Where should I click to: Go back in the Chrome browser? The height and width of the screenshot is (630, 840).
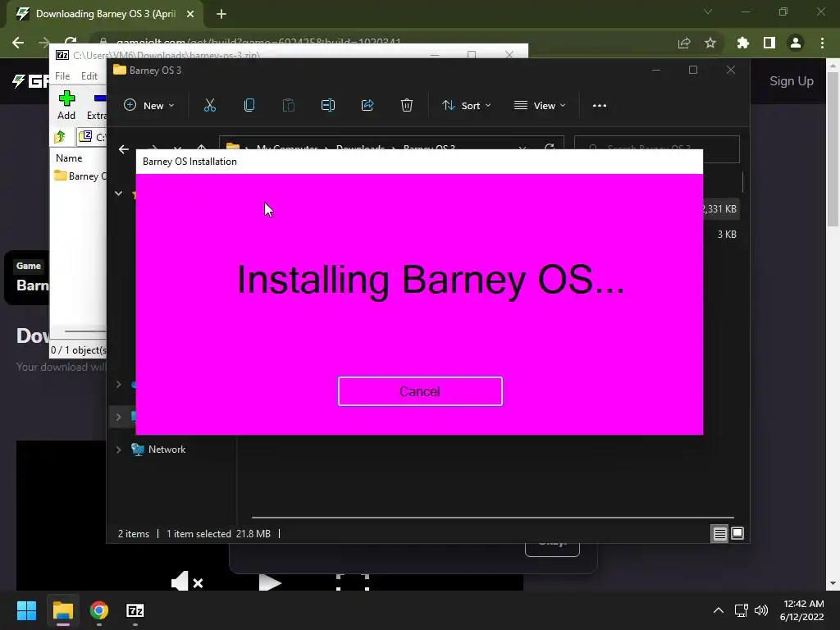point(18,43)
